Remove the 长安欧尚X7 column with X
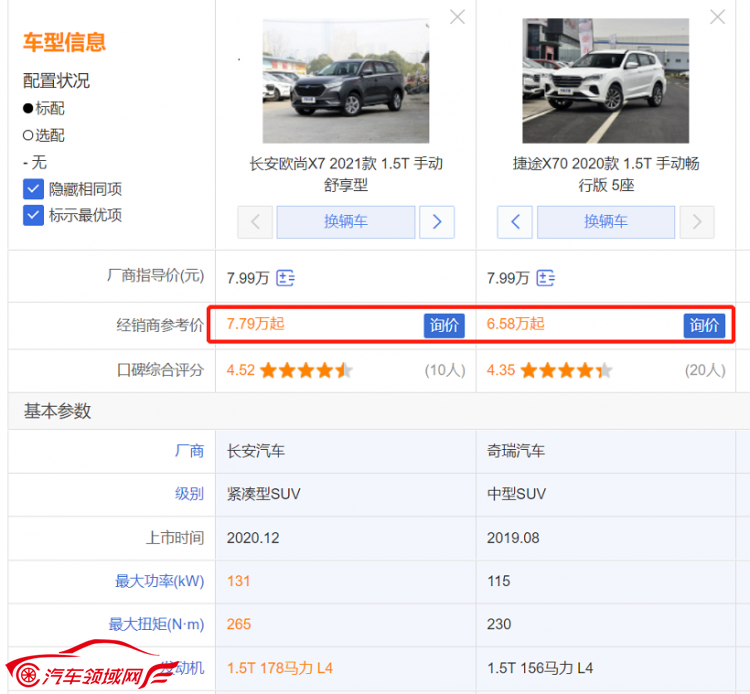 click(x=457, y=17)
